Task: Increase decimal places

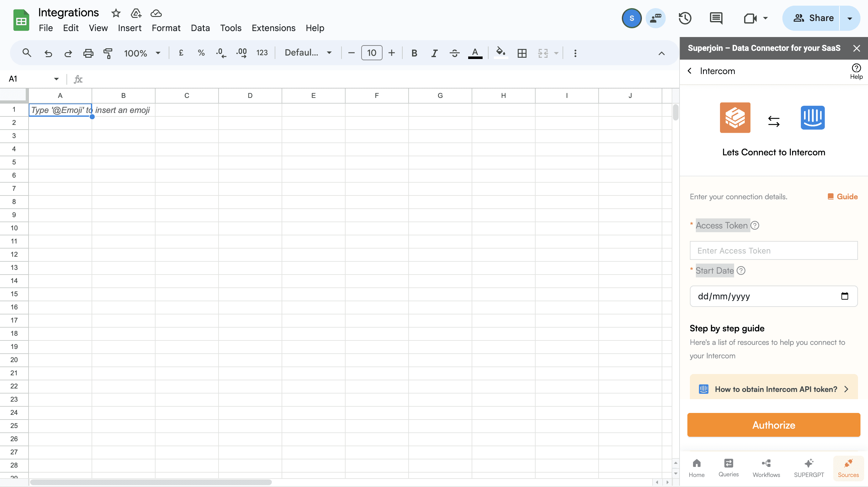Action: (241, 53)
